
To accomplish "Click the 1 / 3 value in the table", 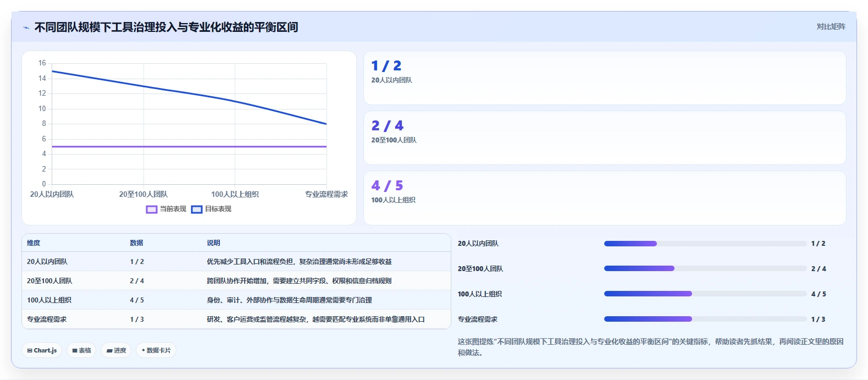I will (137, 320).
